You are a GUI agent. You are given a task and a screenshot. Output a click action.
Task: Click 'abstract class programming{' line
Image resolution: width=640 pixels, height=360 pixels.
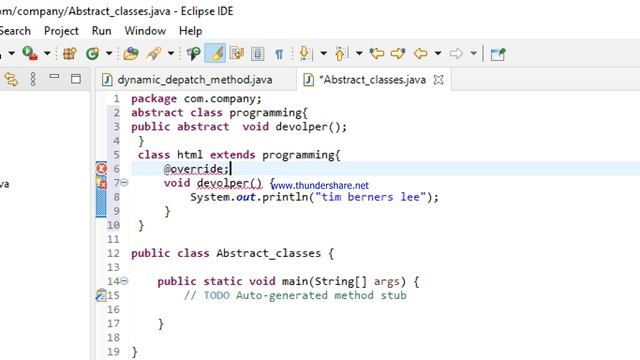pyautogui.click(x=220, y=113)
